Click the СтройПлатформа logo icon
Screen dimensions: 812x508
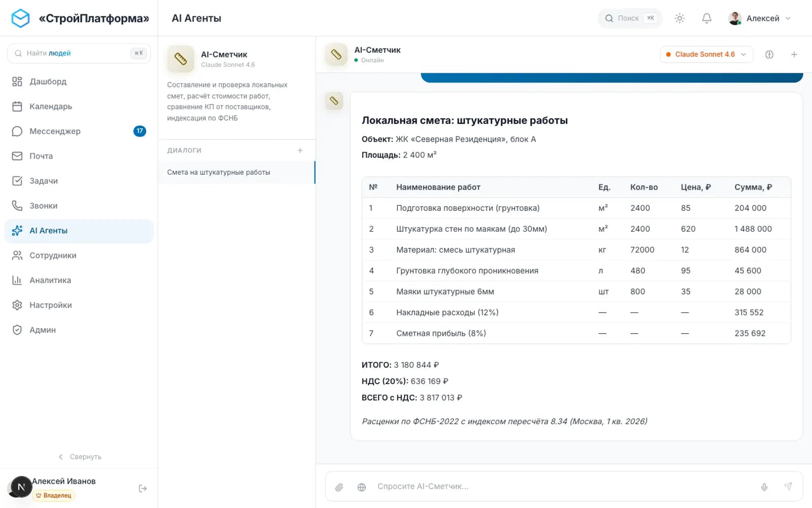tap(21, 18)
